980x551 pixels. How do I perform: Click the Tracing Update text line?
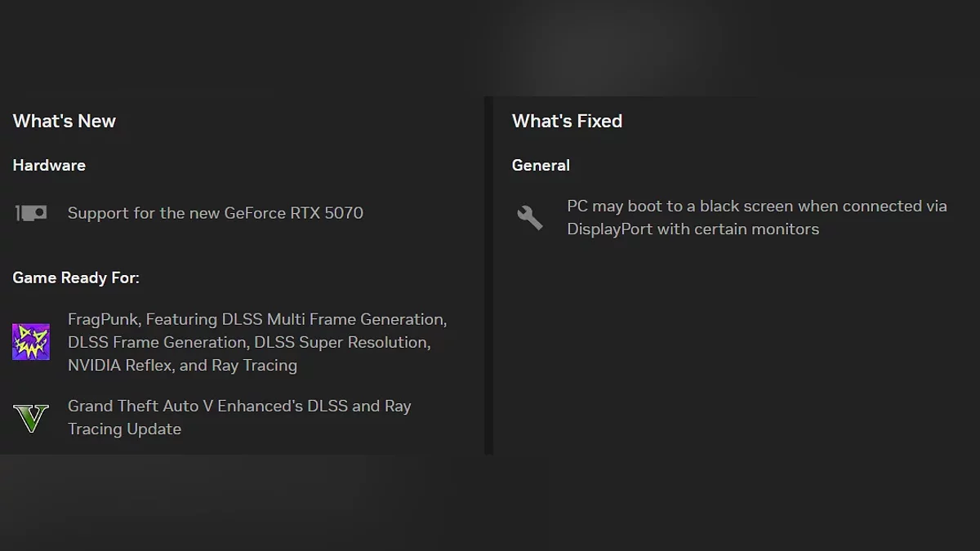[x=124, y=429]
